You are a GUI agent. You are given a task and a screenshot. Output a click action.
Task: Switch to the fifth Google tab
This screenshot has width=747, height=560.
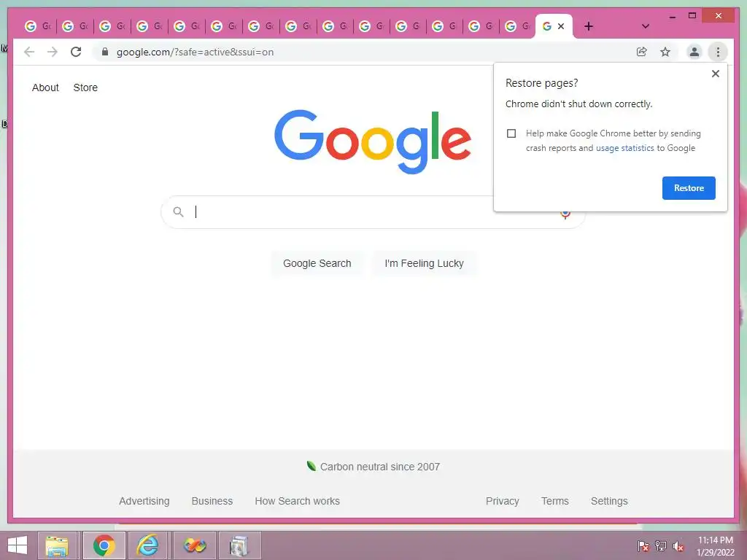pos(187,26)
